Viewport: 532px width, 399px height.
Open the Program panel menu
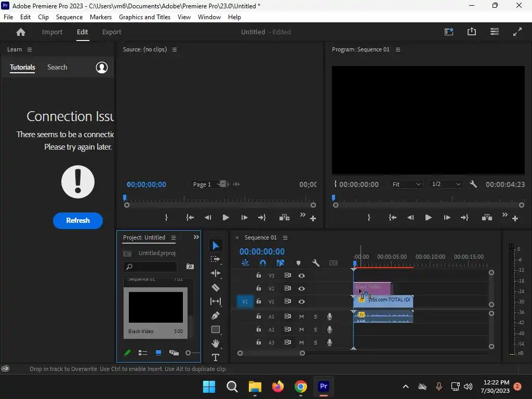[x=398, y=49]
